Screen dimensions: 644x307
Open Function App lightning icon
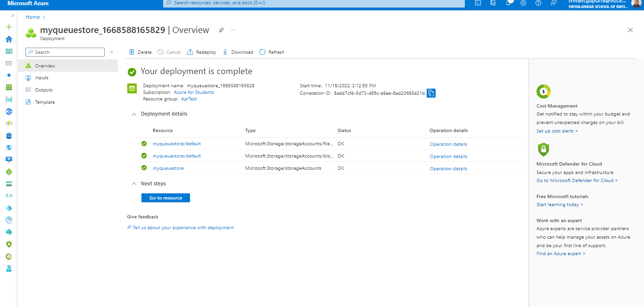point(8,124)
